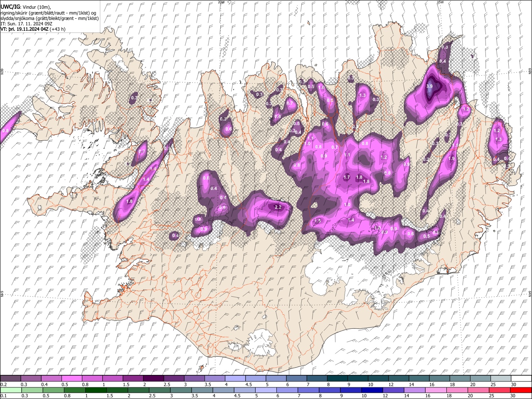The height and width of the screenshot is (399, 532).
Task: Click the light pink lower swatch between 16 and 18
Action: tap(436, 390)
